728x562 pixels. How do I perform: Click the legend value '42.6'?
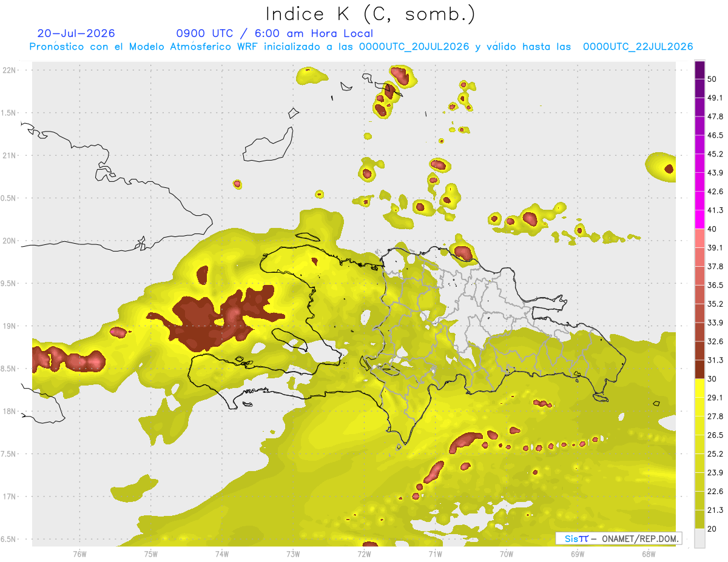[x=715, y=192]
